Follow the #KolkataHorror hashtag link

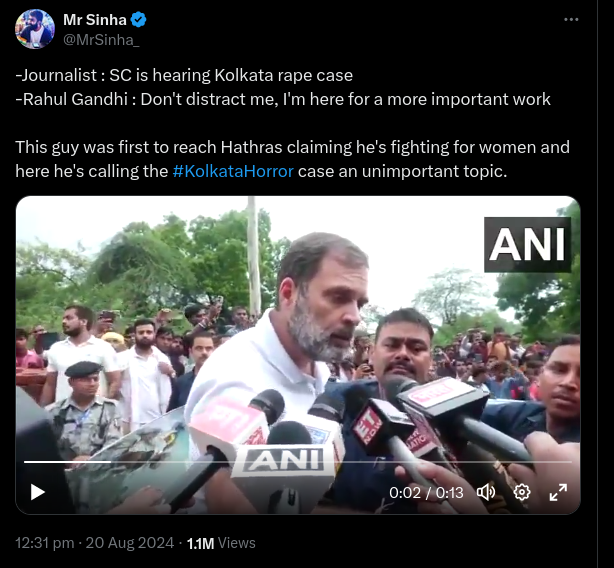pyautogui.click(x=233, y=171)
